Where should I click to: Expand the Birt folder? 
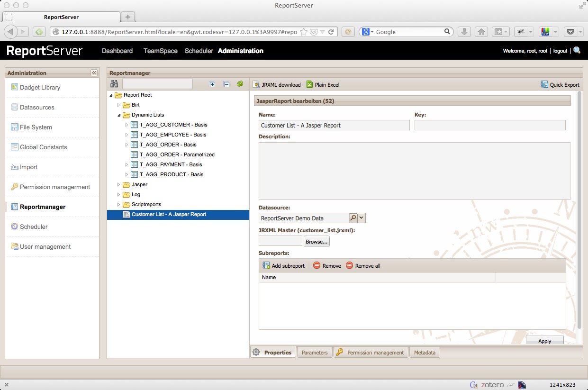click(x=119, y=105)
